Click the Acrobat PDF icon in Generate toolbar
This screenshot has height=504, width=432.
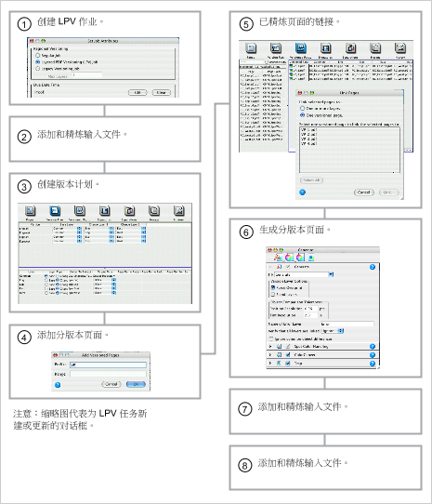pos(278,258)
